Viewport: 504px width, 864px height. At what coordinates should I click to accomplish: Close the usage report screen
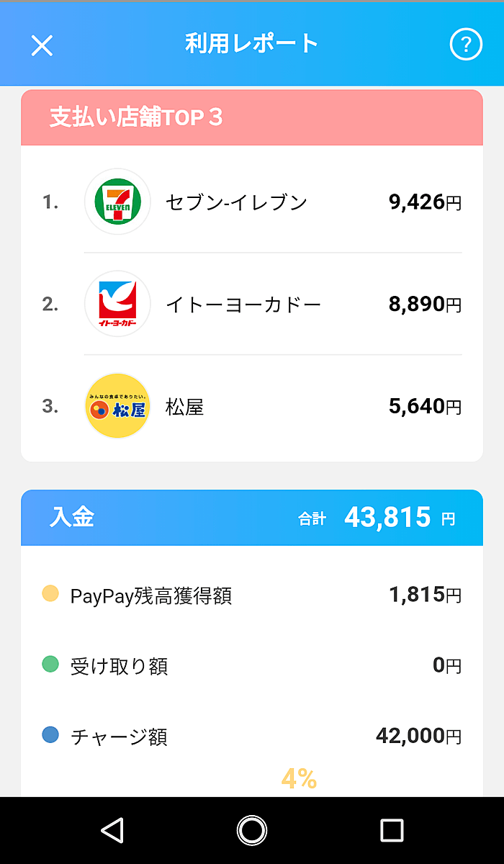[x=42, y=45]
